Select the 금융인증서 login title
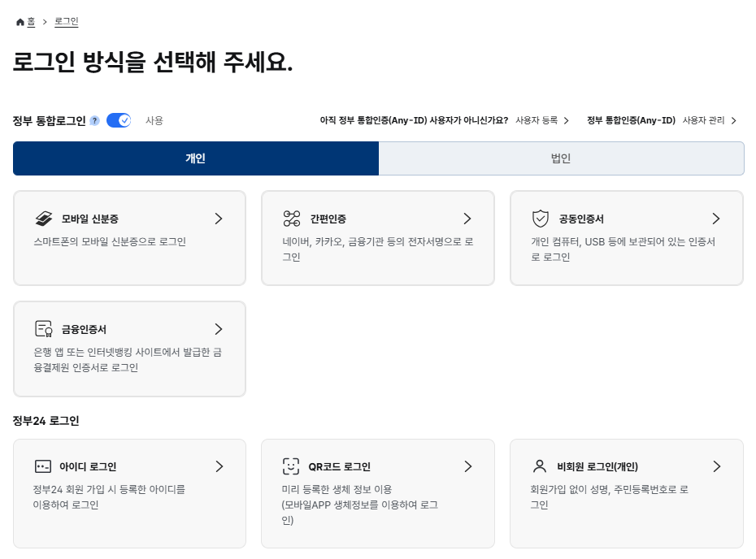This screenshot has height=559, width=756. pos(85,329)
